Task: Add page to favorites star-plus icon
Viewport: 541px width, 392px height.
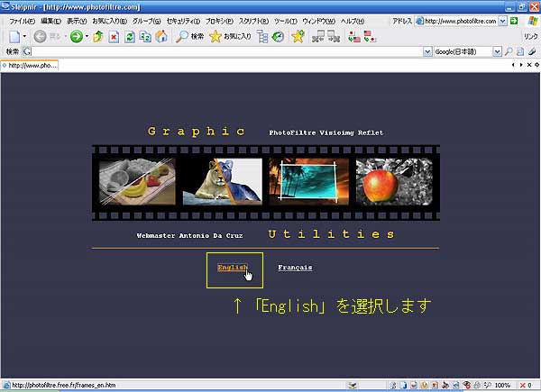Action: click(x=298, y=36)
